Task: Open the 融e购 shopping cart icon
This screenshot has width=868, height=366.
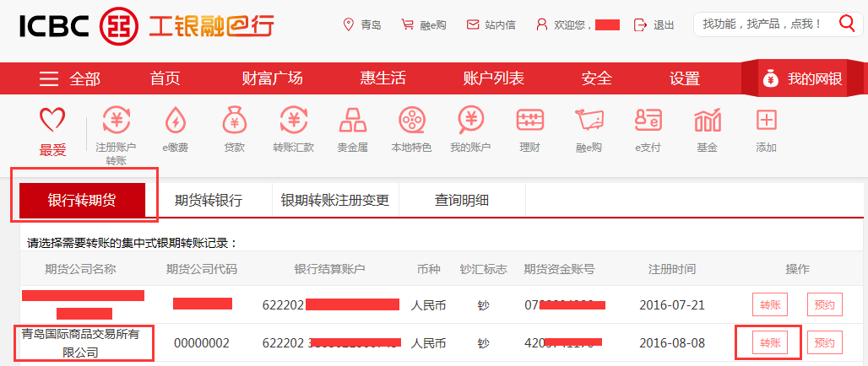Action: (x=408, y=25)
